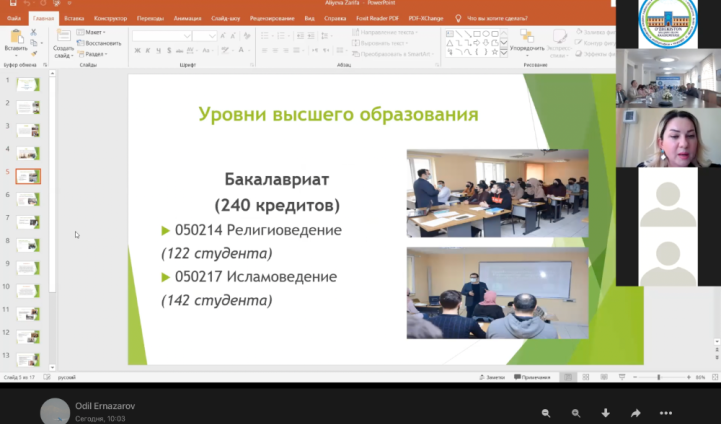Switch to slide sorter view icon
The height and width of the screenshot is (424, 721).
[x=586, y=377]
